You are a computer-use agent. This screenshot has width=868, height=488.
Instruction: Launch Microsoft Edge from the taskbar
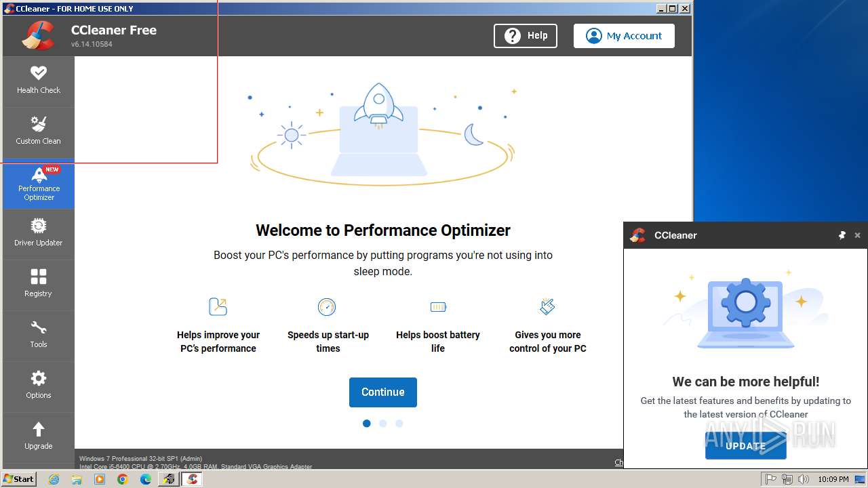coord(146,479)
